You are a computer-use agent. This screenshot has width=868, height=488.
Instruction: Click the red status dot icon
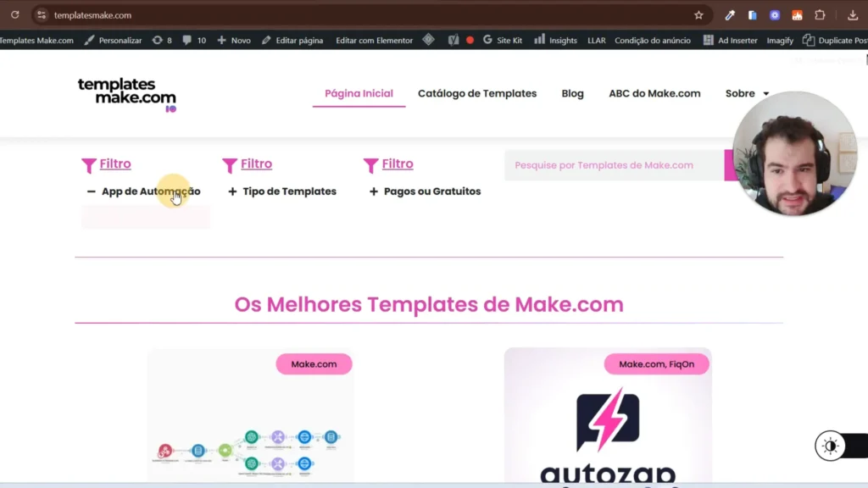pos(470,41)
